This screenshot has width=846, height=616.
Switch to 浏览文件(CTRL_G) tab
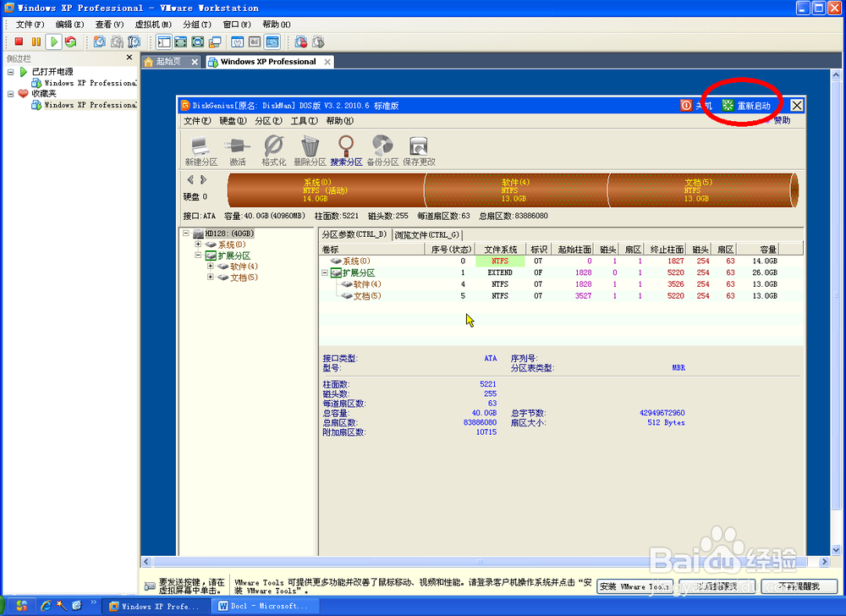click(426, 234)
